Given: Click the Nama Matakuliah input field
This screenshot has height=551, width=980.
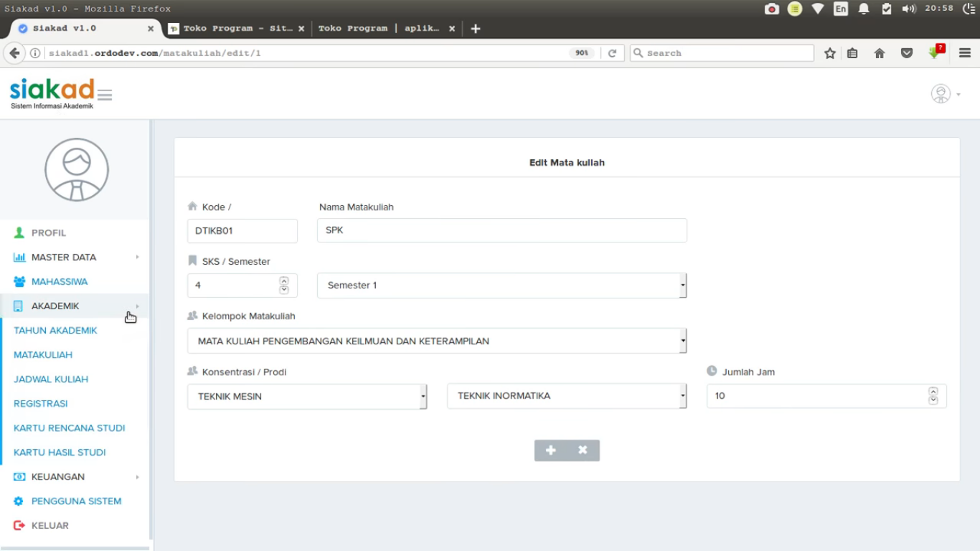Looking at the screenshot, I should 501,230.
